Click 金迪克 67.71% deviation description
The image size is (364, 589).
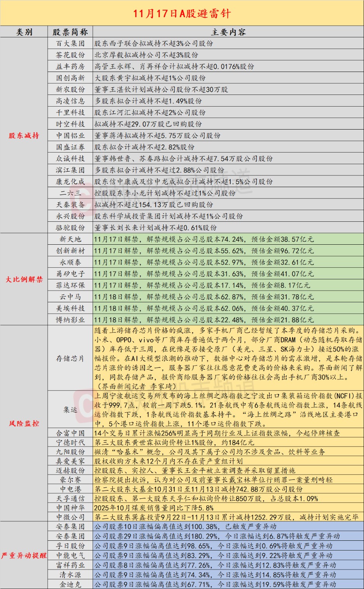point(215,584)
